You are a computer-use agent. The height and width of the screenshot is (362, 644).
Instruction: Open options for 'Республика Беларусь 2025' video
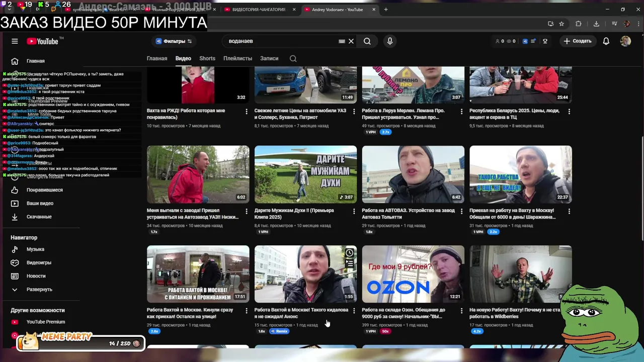tap(569, 112)
